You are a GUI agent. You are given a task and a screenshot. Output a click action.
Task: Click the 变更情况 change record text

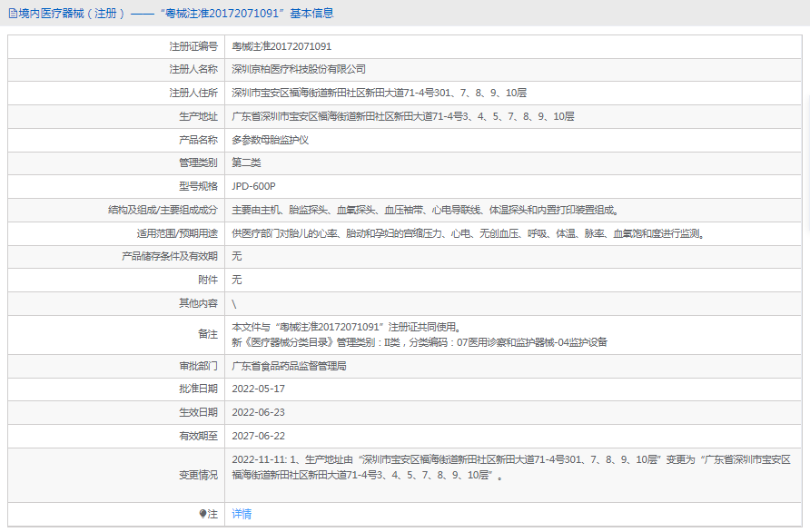[511, 468]
